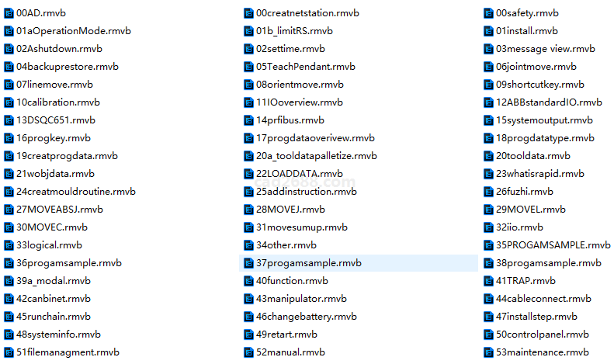Viewport: 614px width, 364px height.
Task: Highlight the 51filemanagment.rmvb entry
Action: click(68, 352)
